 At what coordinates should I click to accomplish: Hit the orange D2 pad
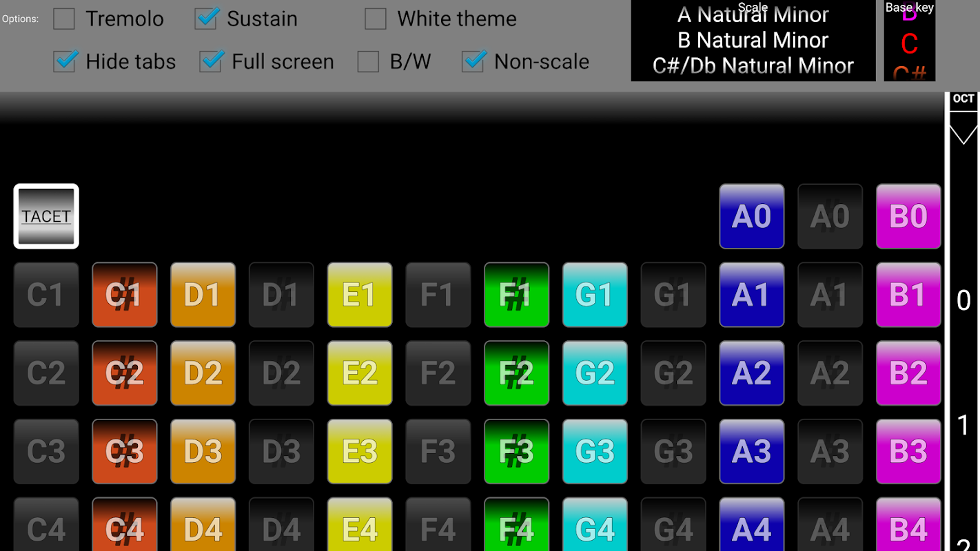coord(203,373)
